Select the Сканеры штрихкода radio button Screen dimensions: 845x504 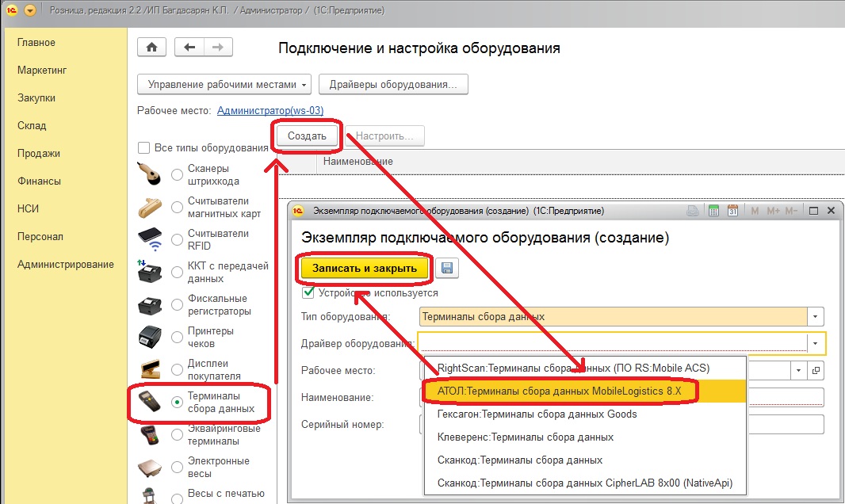(x=177, y=175)
